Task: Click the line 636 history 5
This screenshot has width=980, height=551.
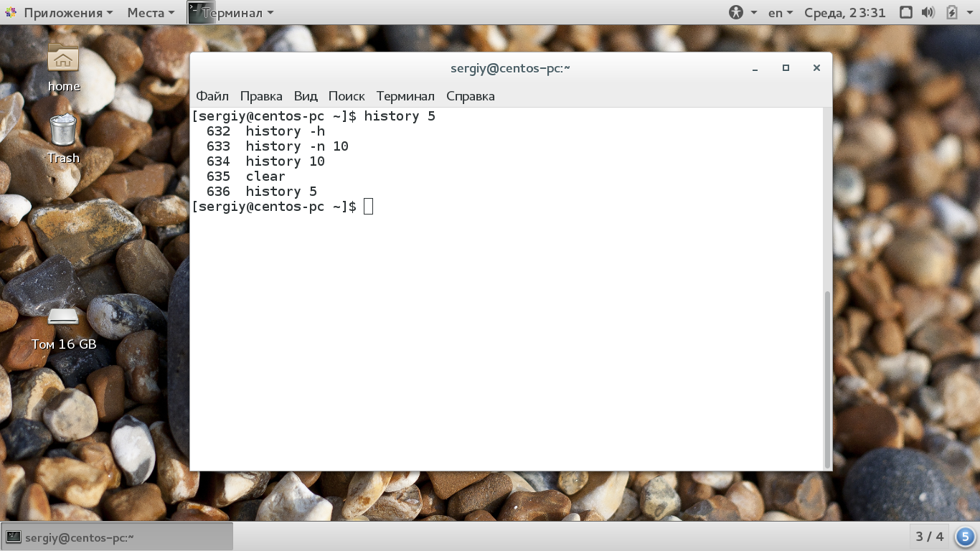Action: click(261, 192)
